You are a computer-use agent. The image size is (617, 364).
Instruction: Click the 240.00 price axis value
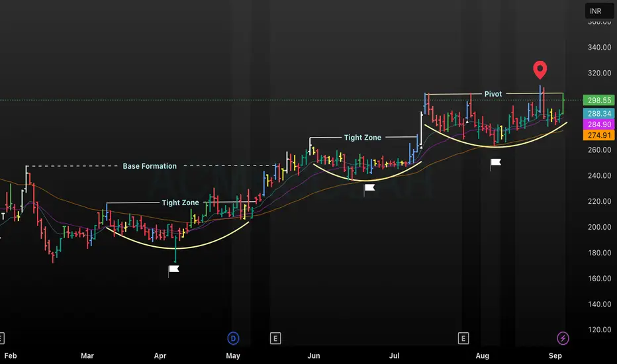[x=599, y=175]
